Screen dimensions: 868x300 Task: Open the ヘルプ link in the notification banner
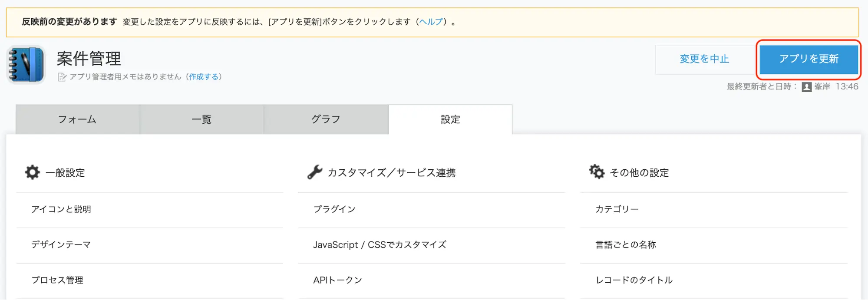[431, 22]
